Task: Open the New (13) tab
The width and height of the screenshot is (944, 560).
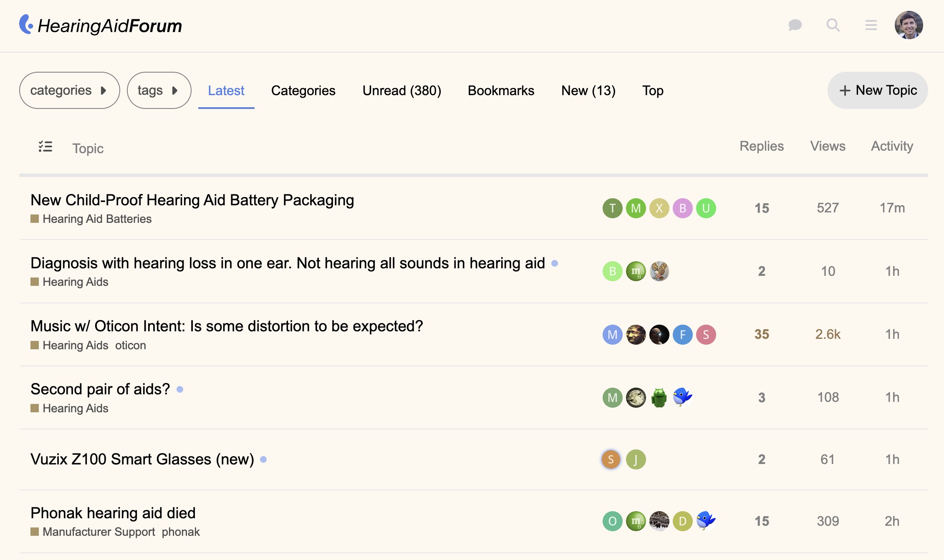Action: click(x=588, y=91)
